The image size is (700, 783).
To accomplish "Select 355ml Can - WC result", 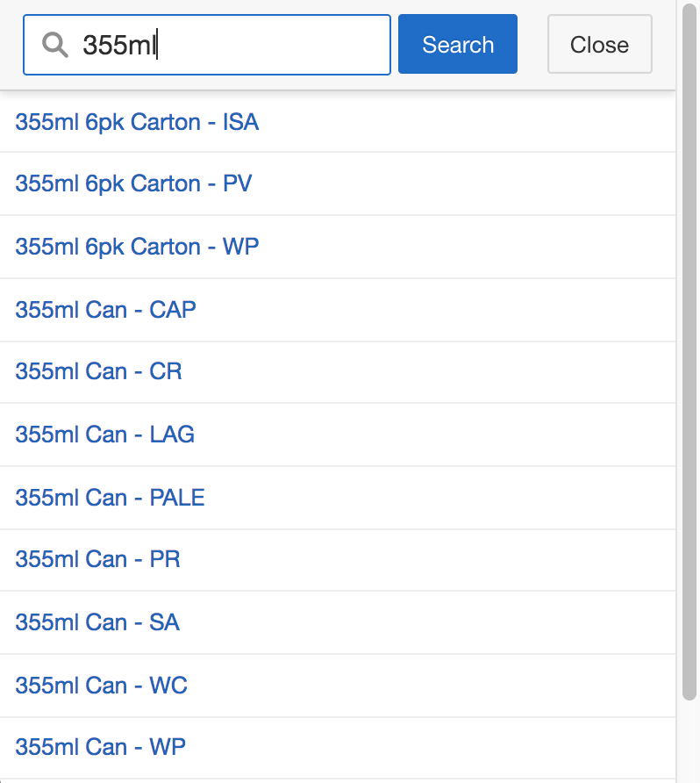I will [101, 685].
